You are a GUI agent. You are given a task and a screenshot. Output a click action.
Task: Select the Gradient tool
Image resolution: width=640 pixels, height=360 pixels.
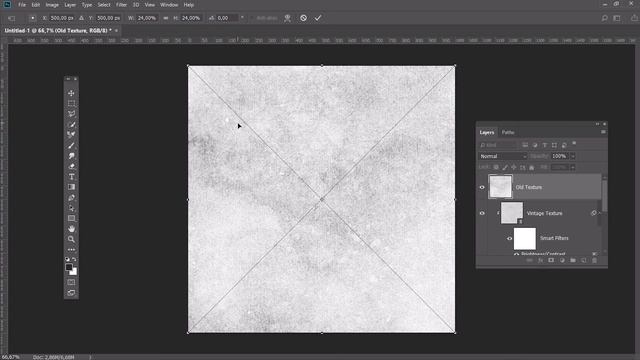[x=71, y=187]
